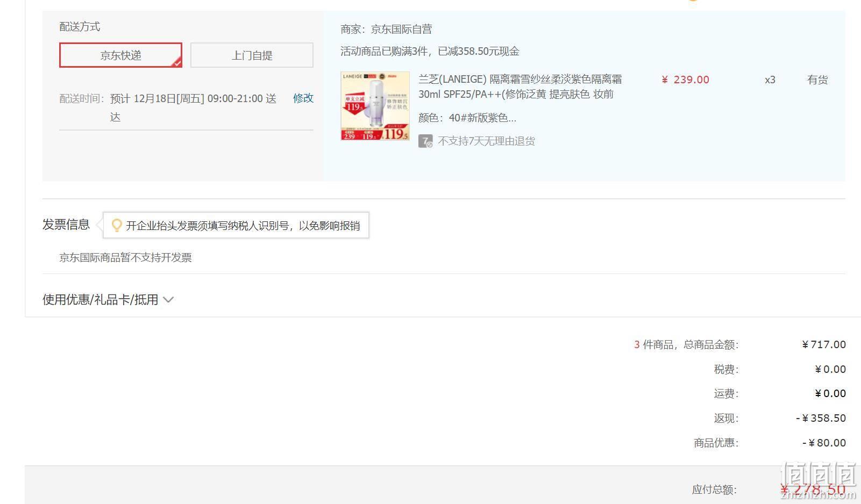Select 上门自提 pickup option
This screenshot has height=504, width=861.
pyautogui.click(x=252, y=55)
